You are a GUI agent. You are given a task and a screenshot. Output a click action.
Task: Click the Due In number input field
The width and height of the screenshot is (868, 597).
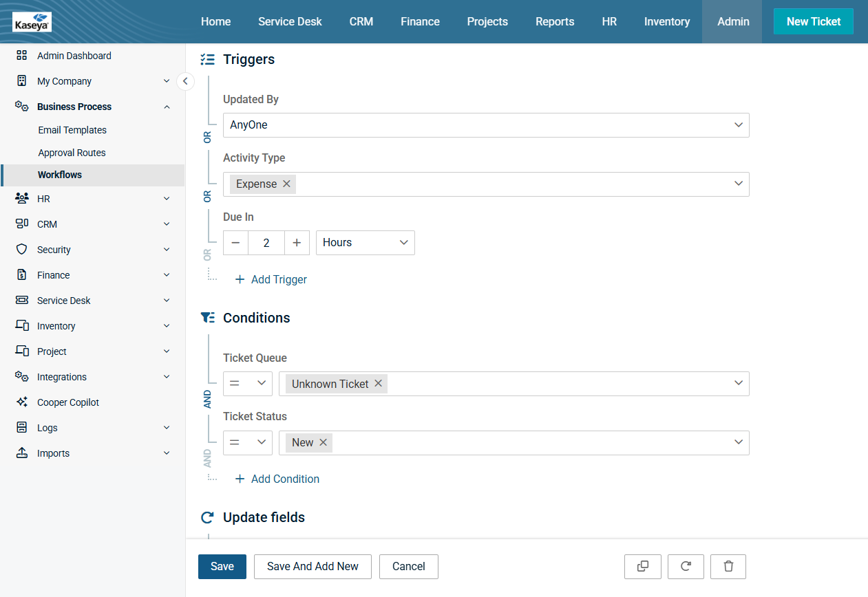[x=266, y=243]
